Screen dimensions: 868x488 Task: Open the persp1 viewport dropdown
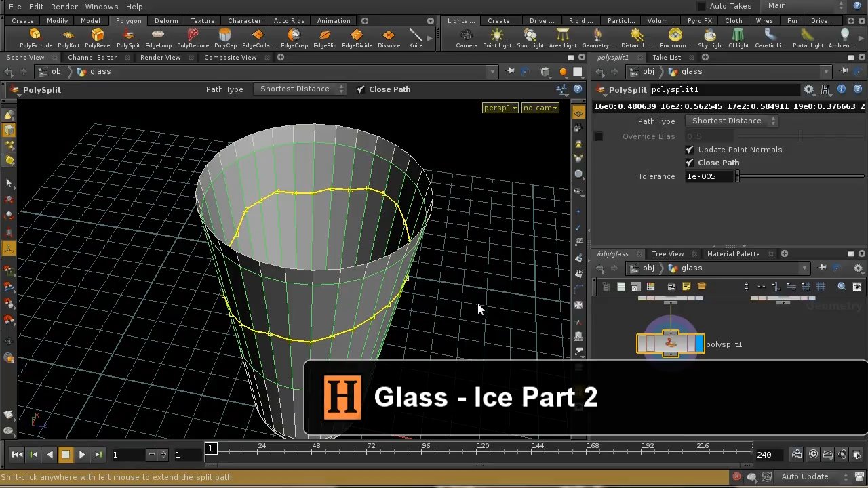tap(500, 107)
